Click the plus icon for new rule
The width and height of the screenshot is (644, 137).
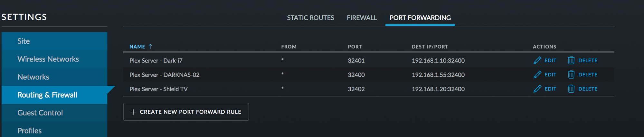coord(133,112)
